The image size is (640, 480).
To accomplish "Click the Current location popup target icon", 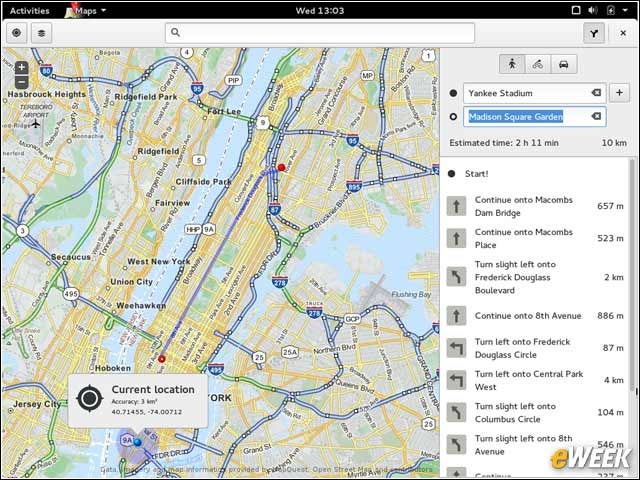I will pos(90,398).
